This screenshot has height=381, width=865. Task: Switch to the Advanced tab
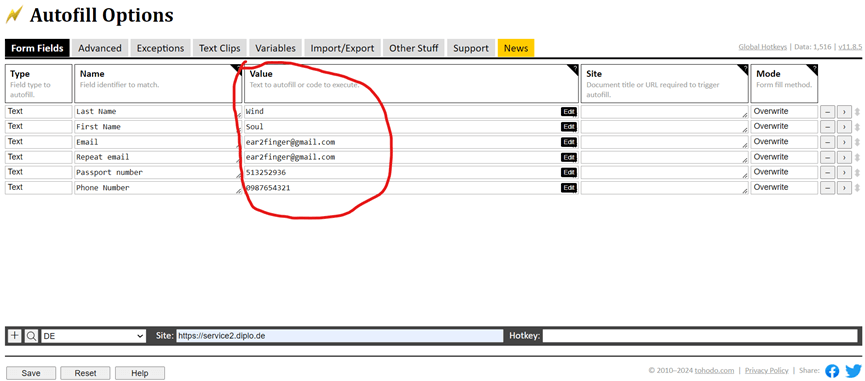click(100, 48)
